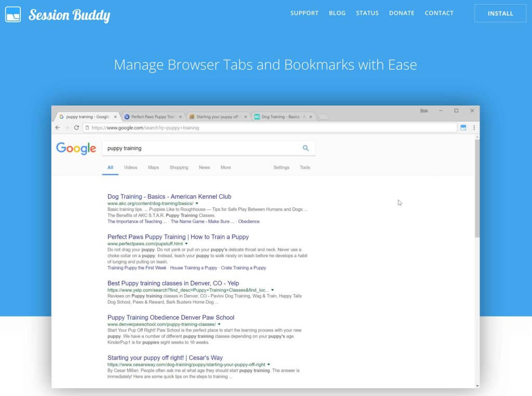532x396 pixels.
Task: Close the Perfect Paws Puppy Training tab
Action: 180,117
